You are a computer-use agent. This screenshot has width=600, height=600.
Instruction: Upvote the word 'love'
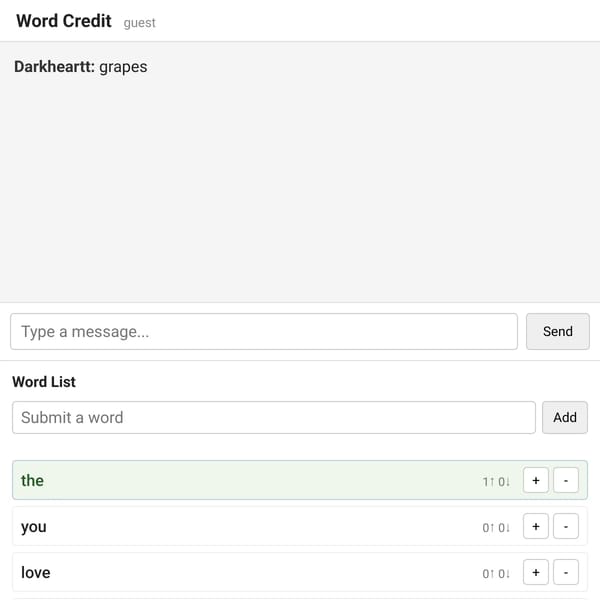pyautogui.click(x=536, y=572)
